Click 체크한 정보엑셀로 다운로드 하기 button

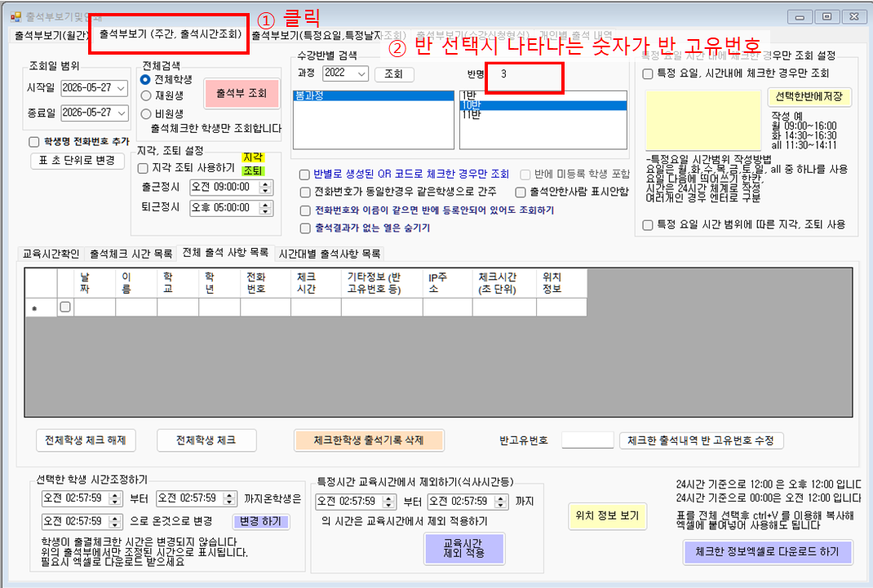click(767, 552)
